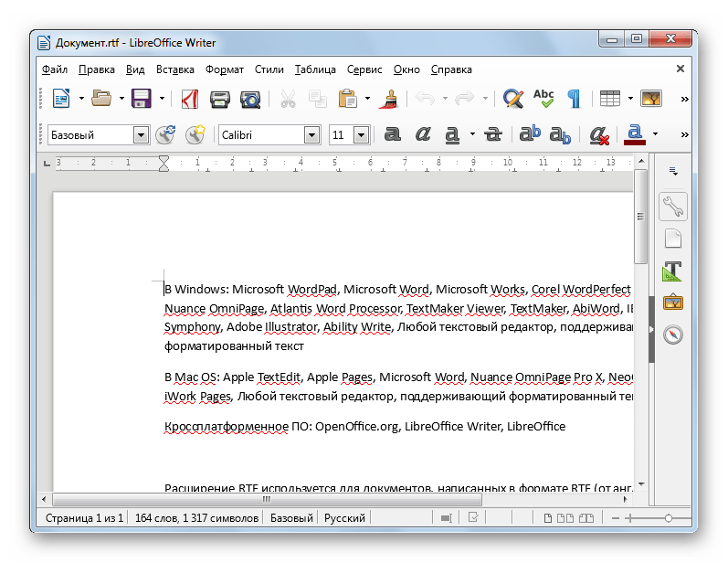
Task: Click the Redo arrow icon
Action: click(x=464, y=99)
